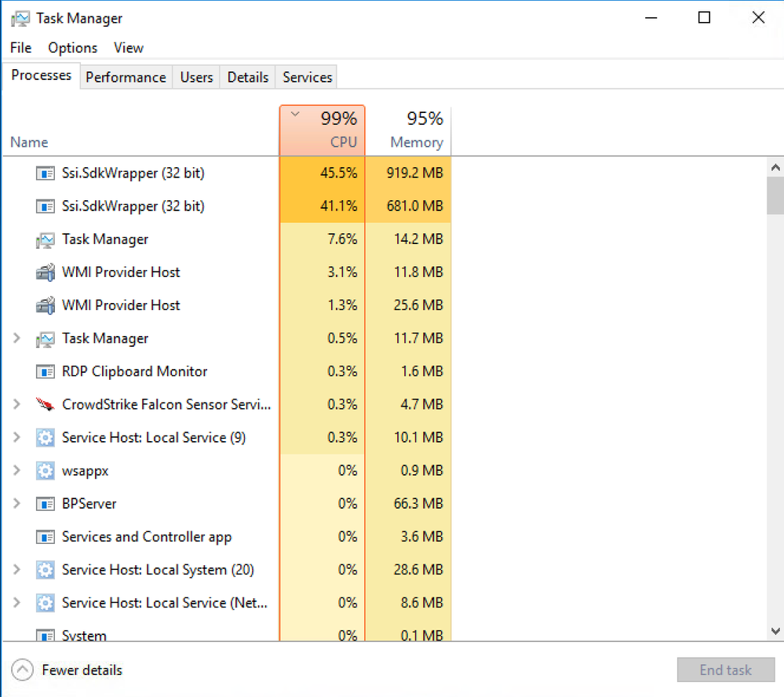The width and height of the screenshot is (784, 697).
Task: Click the scrollbar down arrow
Action: (775, 631)
